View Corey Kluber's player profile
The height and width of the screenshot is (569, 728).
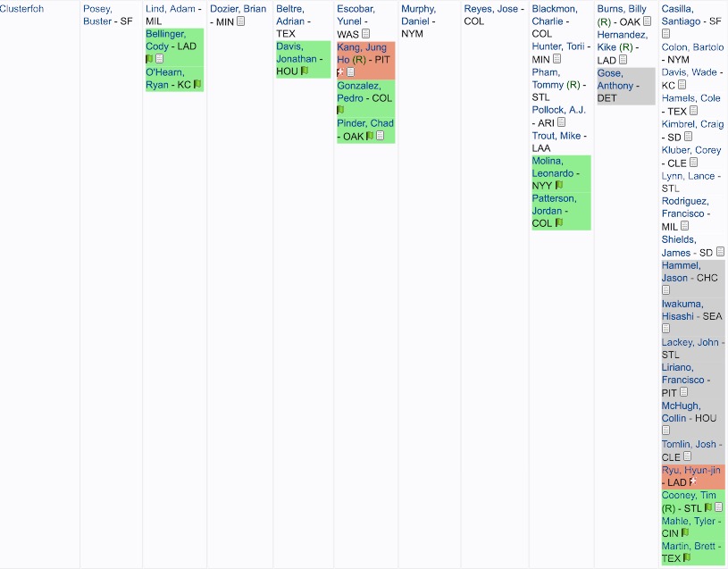coord(691,150)
